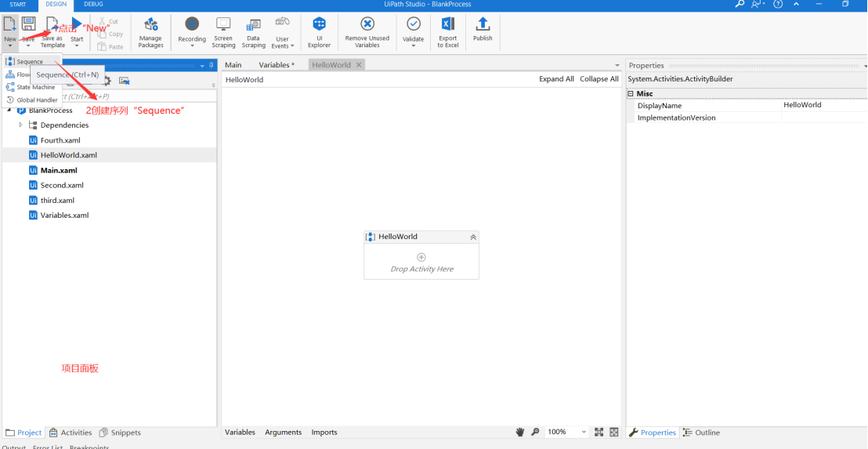Launch the Screen Scraping tool
Viewport: 868px width, 449px height.
point(223,32)
